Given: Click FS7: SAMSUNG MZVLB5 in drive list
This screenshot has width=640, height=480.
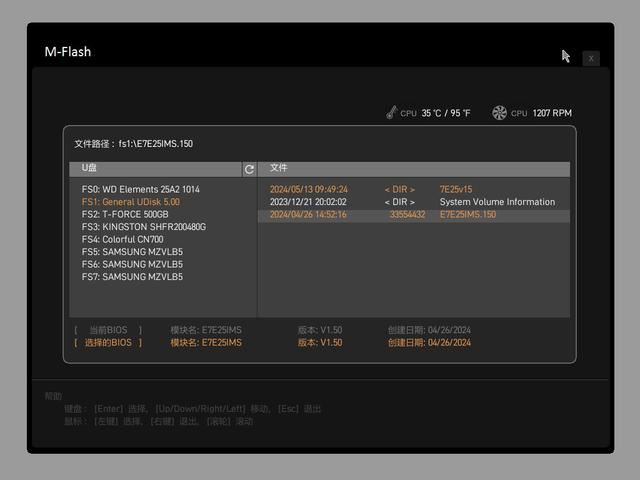Looking at the screenshot, I should (132, 277).
